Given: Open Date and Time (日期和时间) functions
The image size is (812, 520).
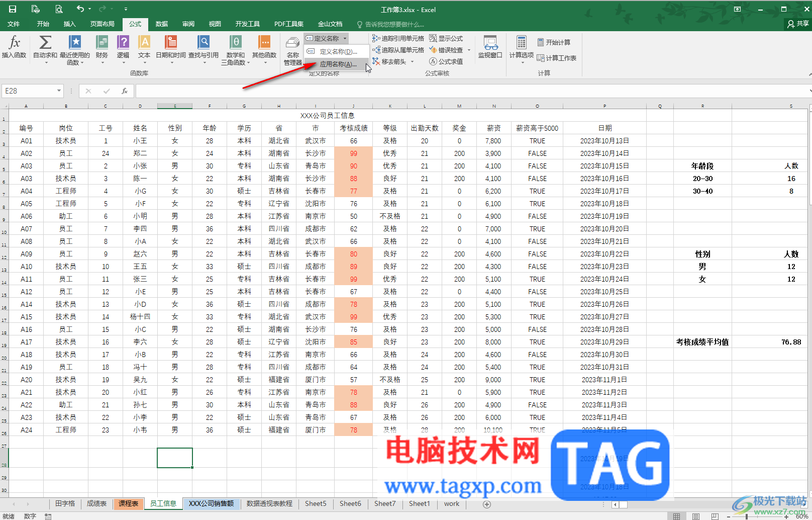Looking at the screenshot, I should point(171,49).
